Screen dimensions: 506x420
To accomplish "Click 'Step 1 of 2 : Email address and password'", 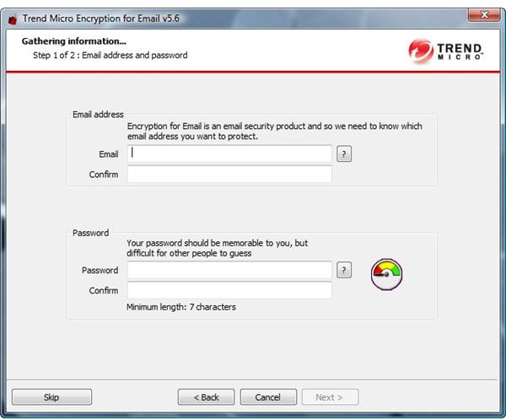I will click(x=110, y=55).
